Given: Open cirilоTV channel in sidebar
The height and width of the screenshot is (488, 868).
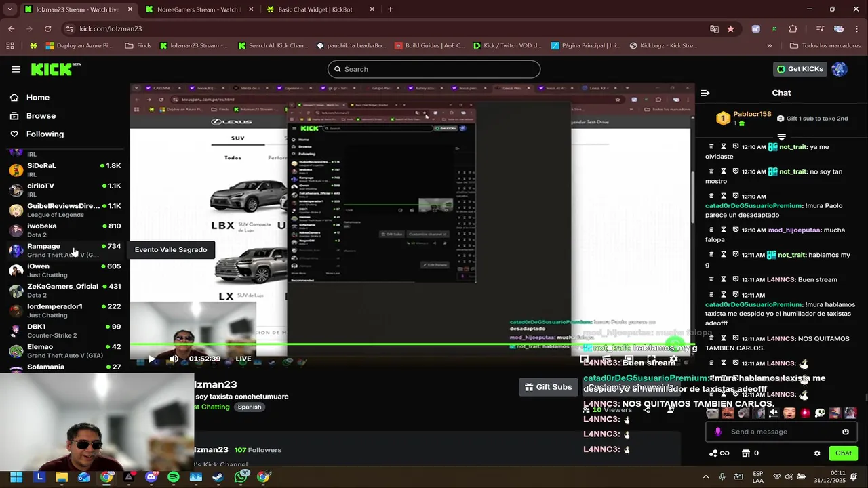Looking at the screenshot, I should pos(64,190).
